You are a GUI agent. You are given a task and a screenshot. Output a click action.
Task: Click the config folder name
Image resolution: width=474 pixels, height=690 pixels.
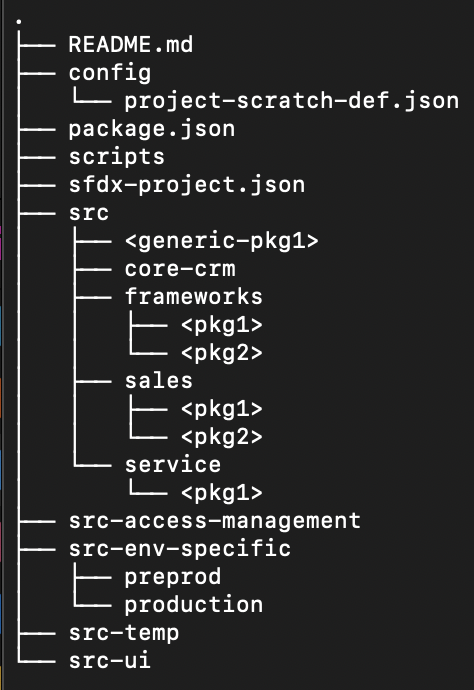click(110, 73)
